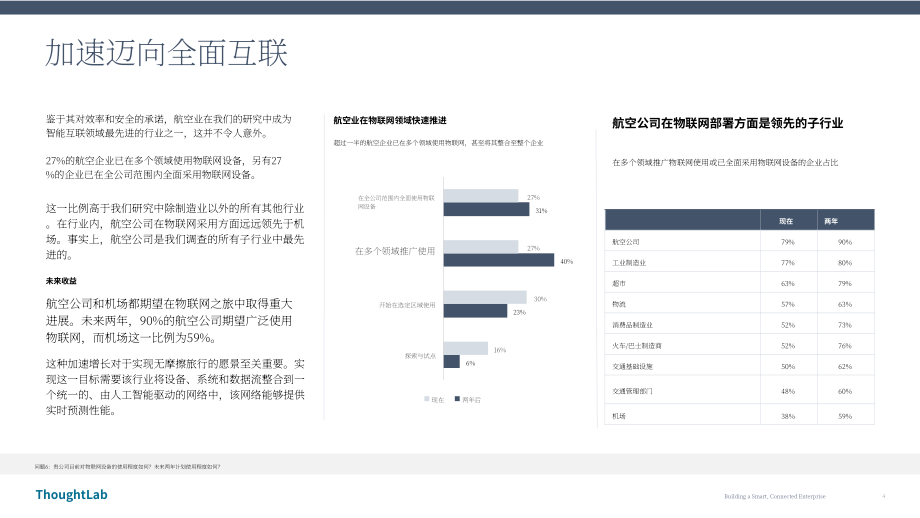The image size is (920, 518).
Task: Click the light 现在 legend swatch
Action: click(427, 399)
